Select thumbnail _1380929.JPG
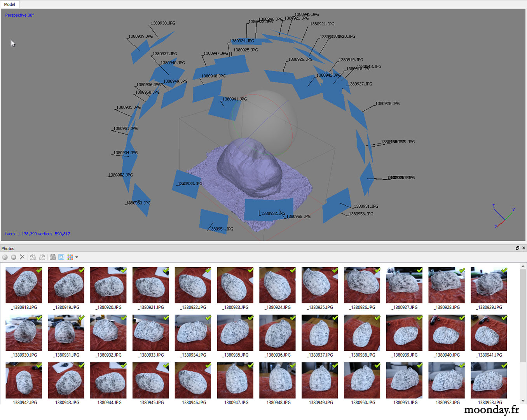 (489, 285)
